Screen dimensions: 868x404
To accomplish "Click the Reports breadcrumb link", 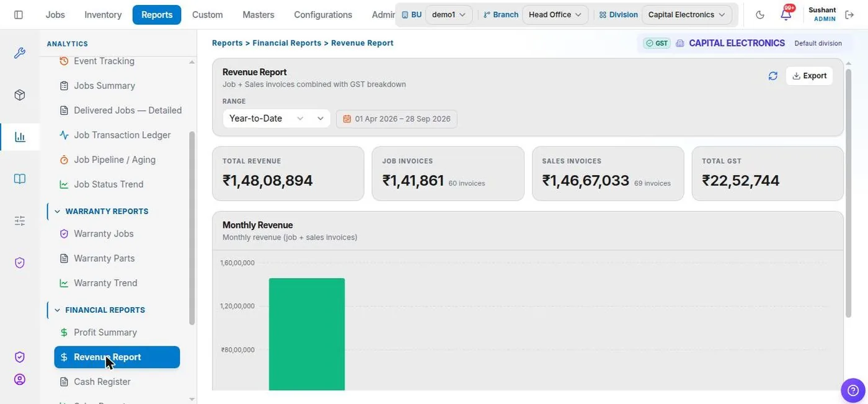I will (228, 43).
